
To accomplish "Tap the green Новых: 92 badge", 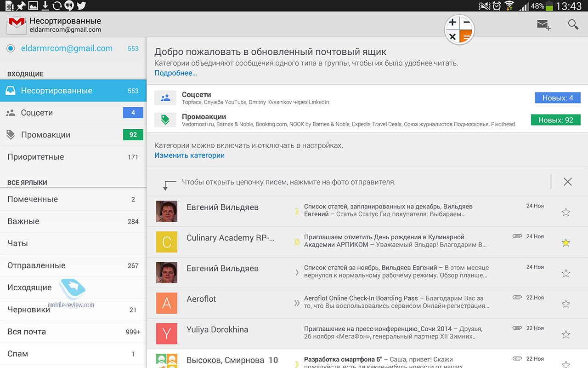I will [556, 120].
